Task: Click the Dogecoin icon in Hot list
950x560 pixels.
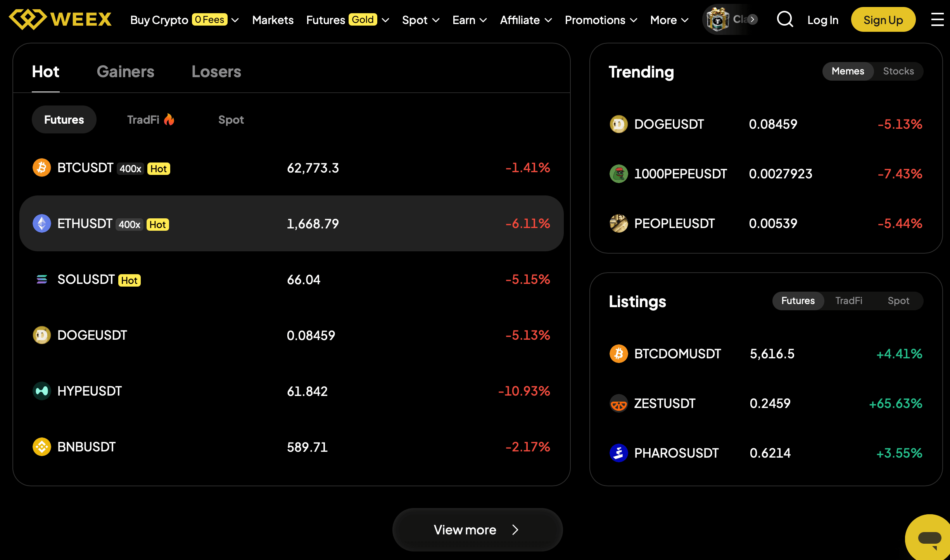Action: click(42, 335)
